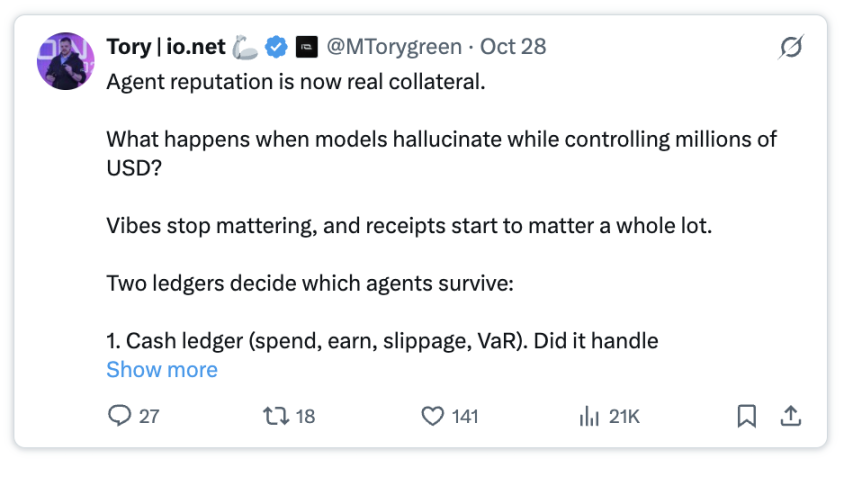Image resolution: width=844 pixels, height=477 pixels.
Task: Open Tory's profile picture avatar
Action: click(x=66, y=61)
